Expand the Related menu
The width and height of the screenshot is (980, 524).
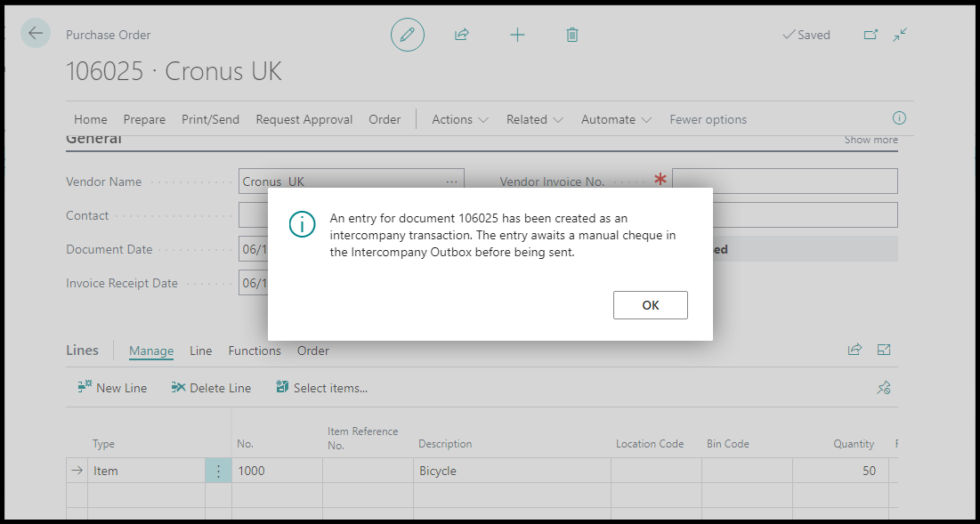tap(535, 119)
